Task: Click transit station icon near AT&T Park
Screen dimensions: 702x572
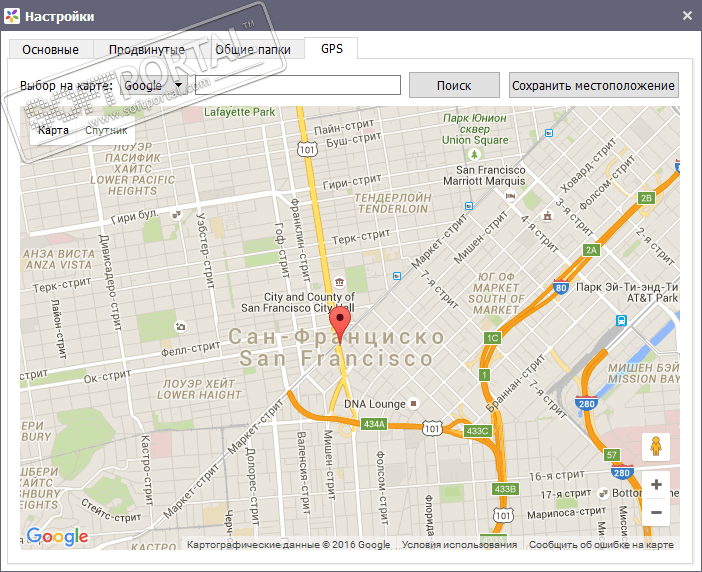Action: tap(621, 320)
